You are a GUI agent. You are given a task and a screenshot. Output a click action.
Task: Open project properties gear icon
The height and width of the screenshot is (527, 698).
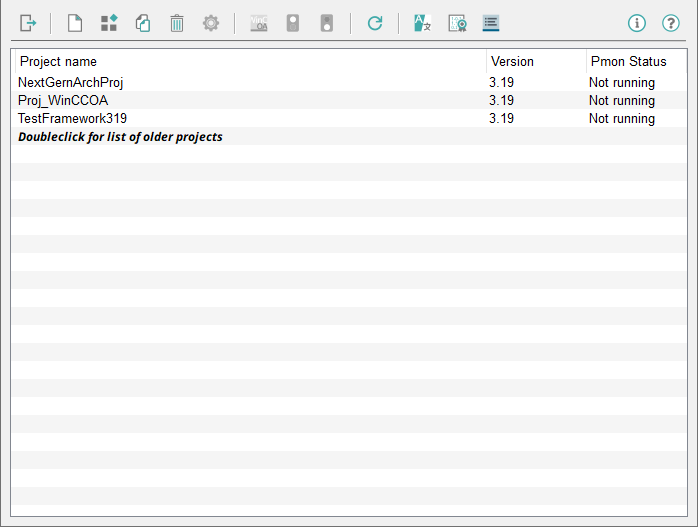[211, 23]
